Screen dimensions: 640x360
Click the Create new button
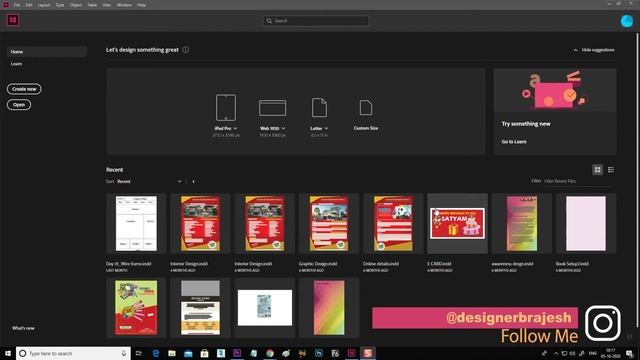coord(24,89)
